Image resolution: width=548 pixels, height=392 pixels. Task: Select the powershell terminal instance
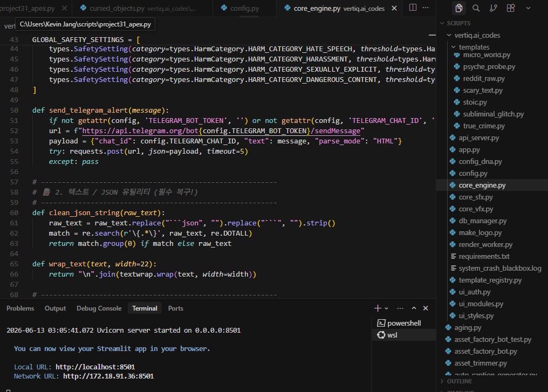[403, 323]
